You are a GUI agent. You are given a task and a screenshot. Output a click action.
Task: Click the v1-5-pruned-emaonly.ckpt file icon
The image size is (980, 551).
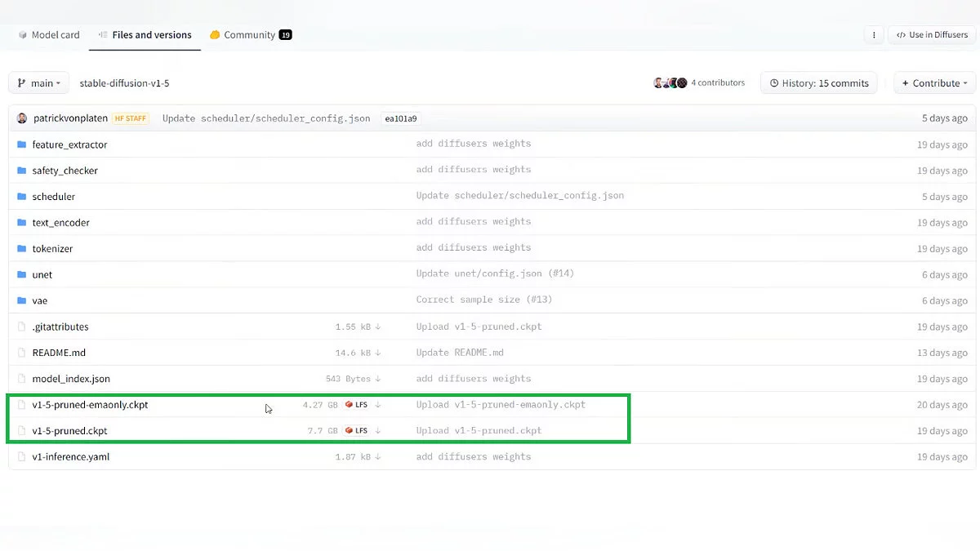point(22,405)
